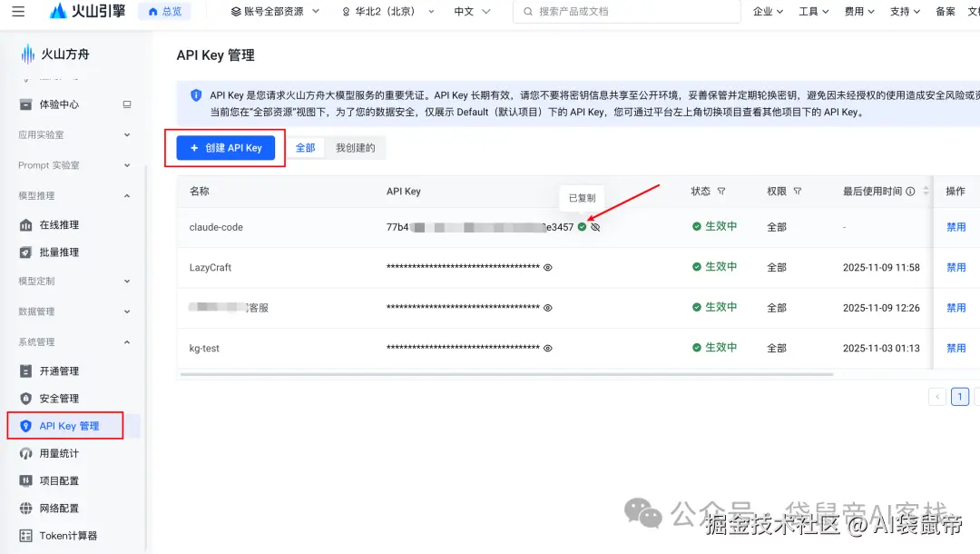This screenshot has width=980, height=554.
Task: Click the horizontal scrollbar under the table
Action: 507,374
